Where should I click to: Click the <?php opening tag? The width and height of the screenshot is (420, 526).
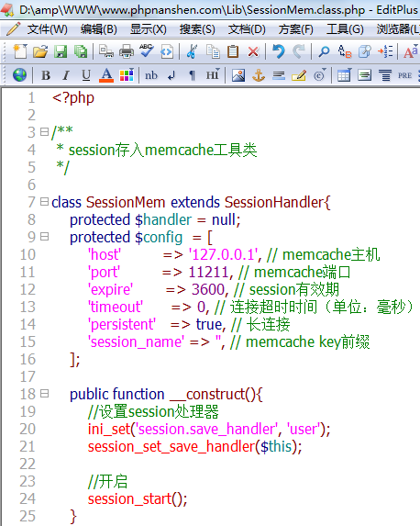click(73, 98)
